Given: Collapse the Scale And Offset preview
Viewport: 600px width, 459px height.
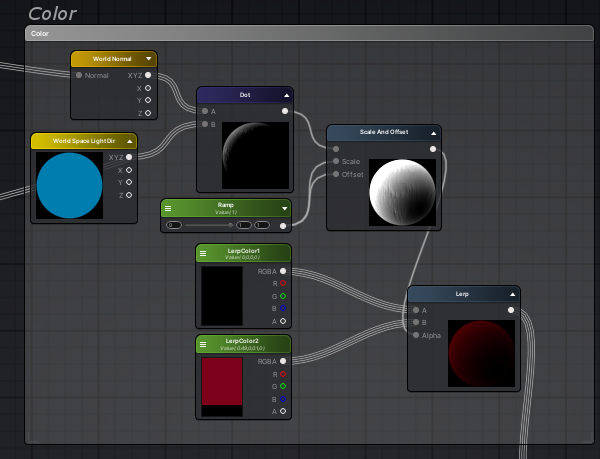Looking at the screenshot, I should [433, 133].
